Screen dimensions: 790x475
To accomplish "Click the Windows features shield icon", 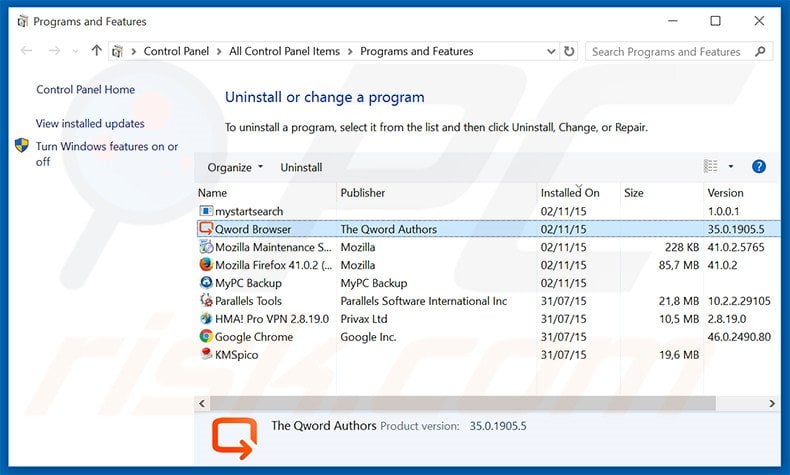I will 22,146.
